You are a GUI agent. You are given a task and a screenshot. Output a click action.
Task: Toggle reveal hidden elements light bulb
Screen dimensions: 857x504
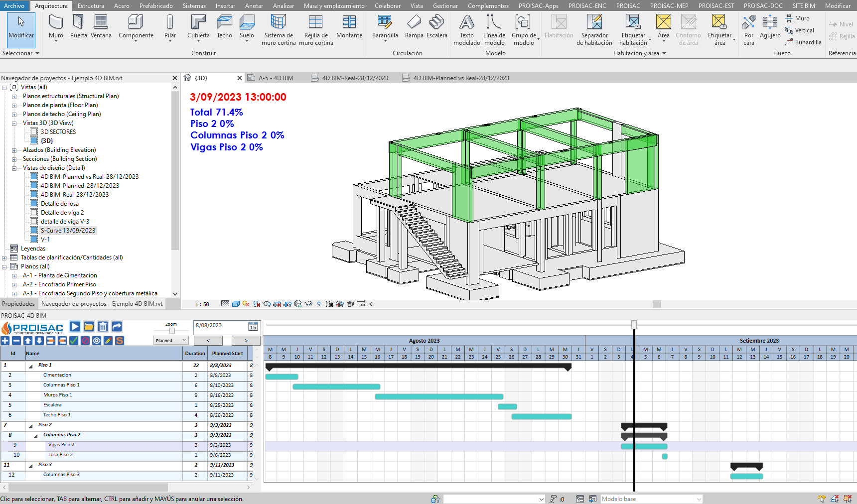(x=319, y=304)
